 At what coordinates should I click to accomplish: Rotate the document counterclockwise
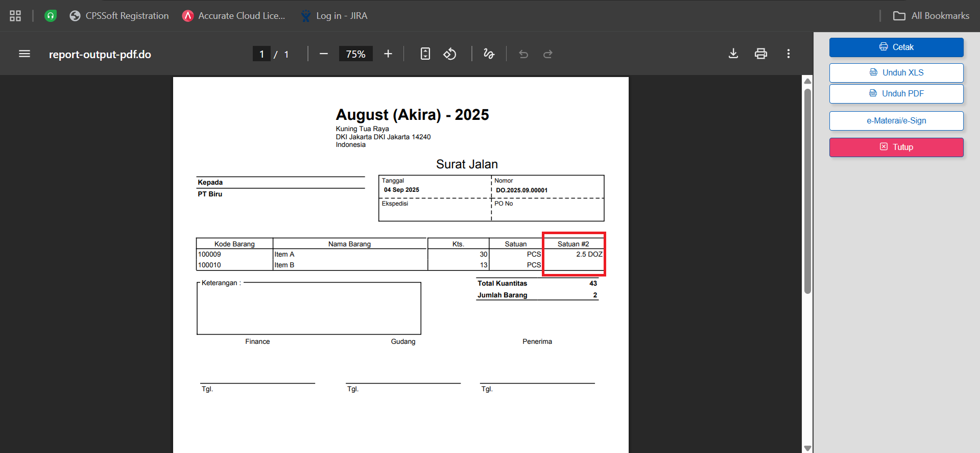(x=450, y=54)
